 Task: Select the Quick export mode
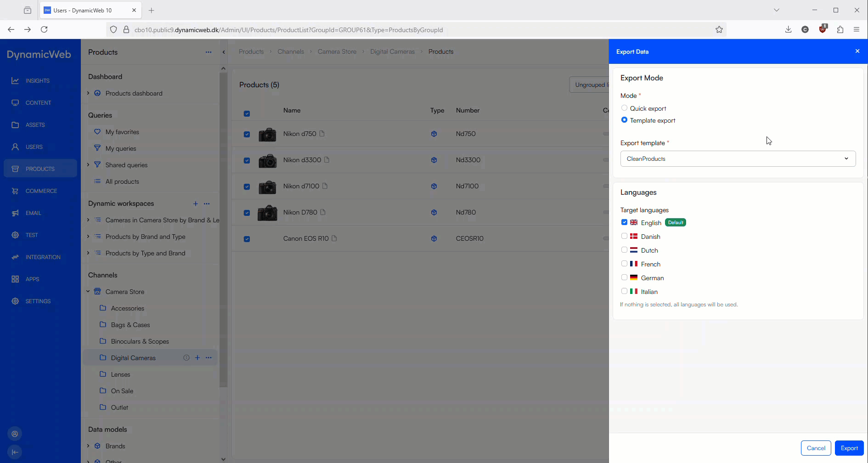pos(624,108)
